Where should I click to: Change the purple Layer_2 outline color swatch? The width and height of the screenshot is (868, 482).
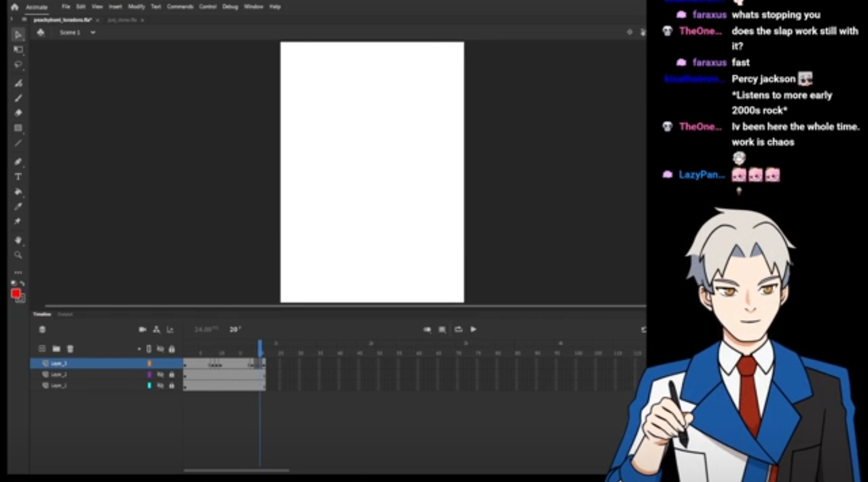(149, 375)
